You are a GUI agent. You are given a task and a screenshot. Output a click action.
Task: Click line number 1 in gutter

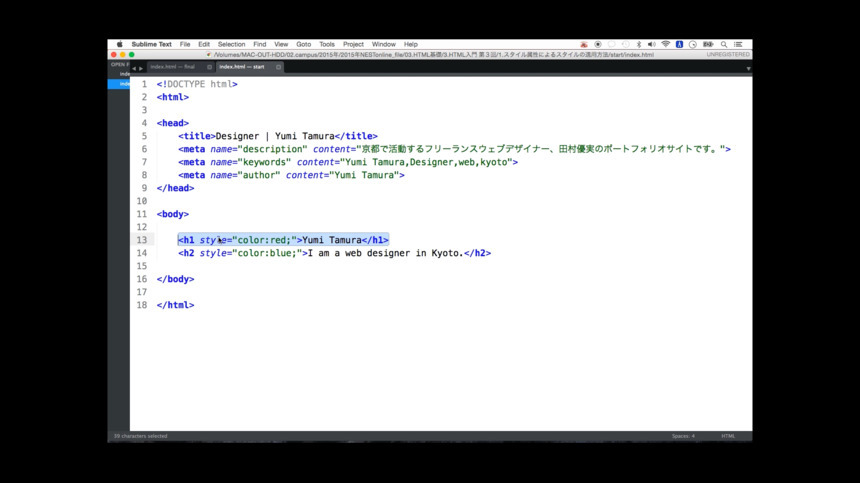click(144, 84)
